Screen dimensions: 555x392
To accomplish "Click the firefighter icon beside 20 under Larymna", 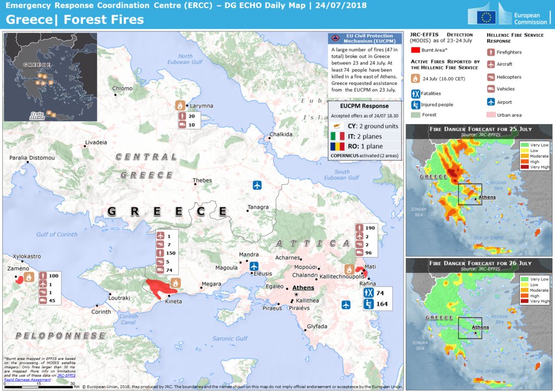I will click(x=182, y=116).
